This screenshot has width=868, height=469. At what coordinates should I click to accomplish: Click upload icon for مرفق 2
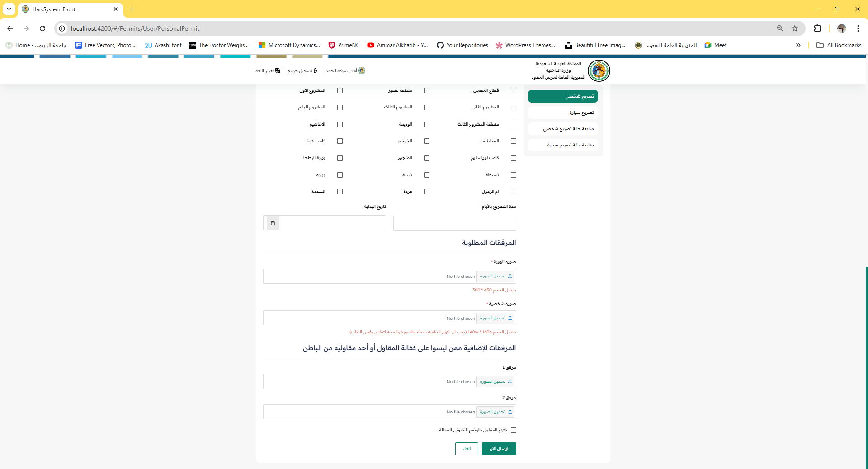510,412
